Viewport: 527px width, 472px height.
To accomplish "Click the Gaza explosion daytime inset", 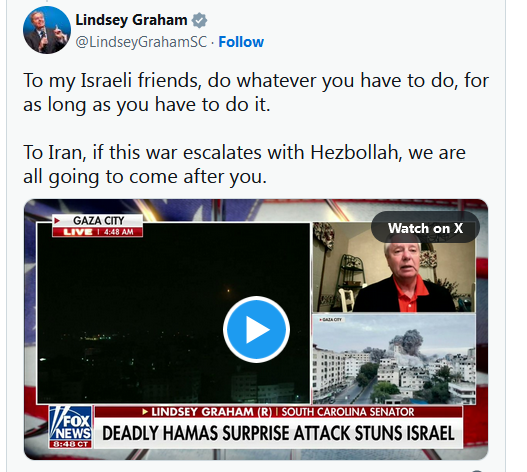I will [x=394, y=359].
